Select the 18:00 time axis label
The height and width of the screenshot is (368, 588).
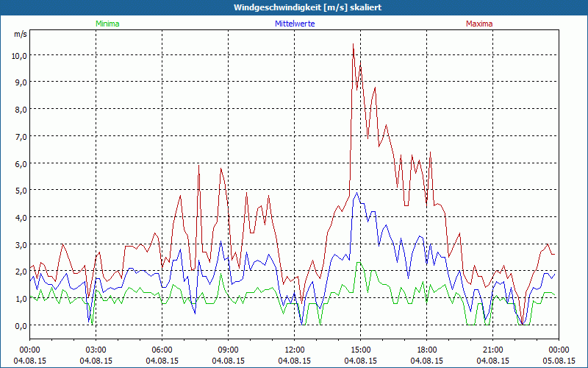coord(426,350)
